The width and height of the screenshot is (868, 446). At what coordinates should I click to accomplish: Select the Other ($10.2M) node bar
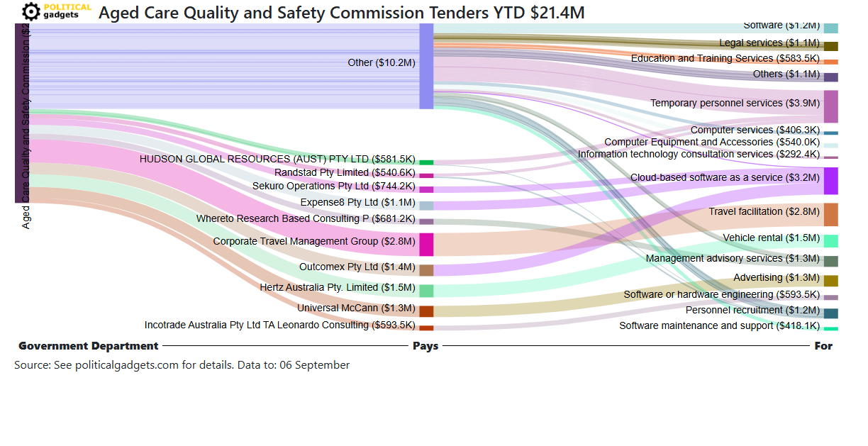(426, 66)
